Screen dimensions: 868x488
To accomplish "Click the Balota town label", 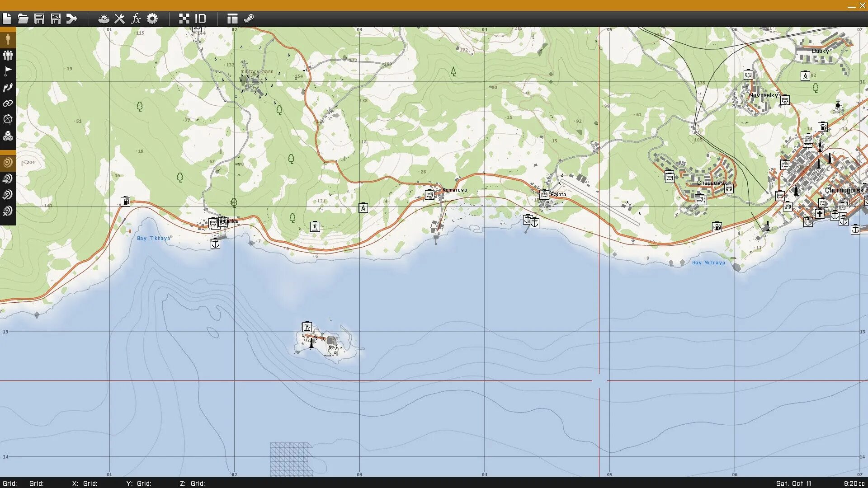I will click(558, 194).
